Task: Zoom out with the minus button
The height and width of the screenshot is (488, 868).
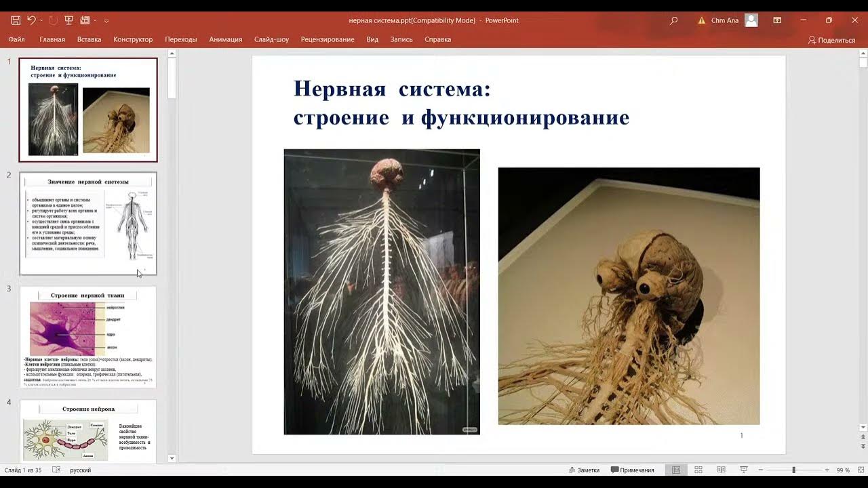Action: (761, 470)
